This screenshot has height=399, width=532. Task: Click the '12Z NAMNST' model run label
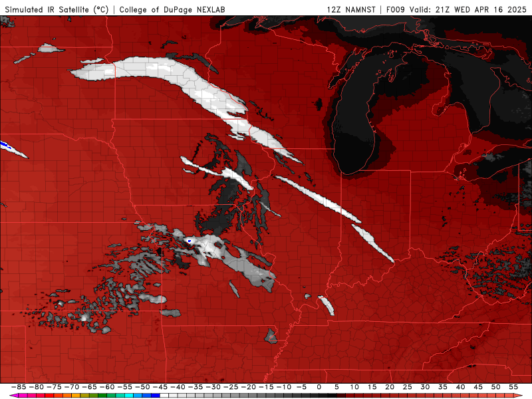point(351,9)
